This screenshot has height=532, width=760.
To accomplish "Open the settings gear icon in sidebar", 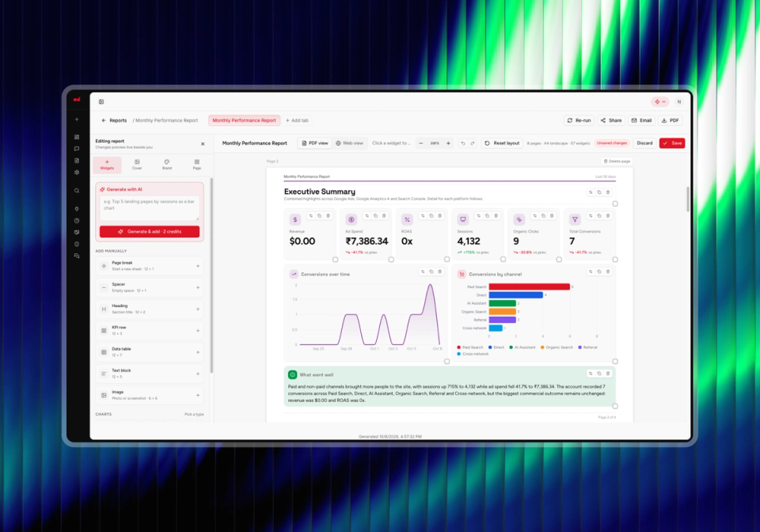I will [x=77, y=173].
